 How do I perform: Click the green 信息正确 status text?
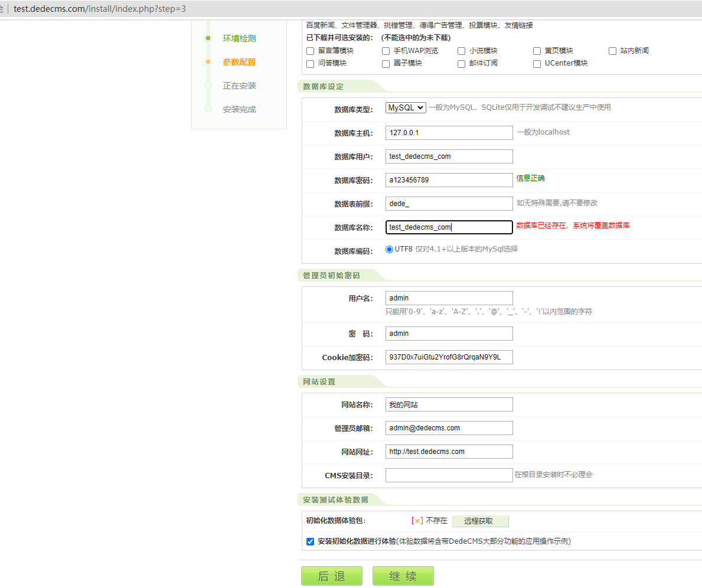pos(530,178)
